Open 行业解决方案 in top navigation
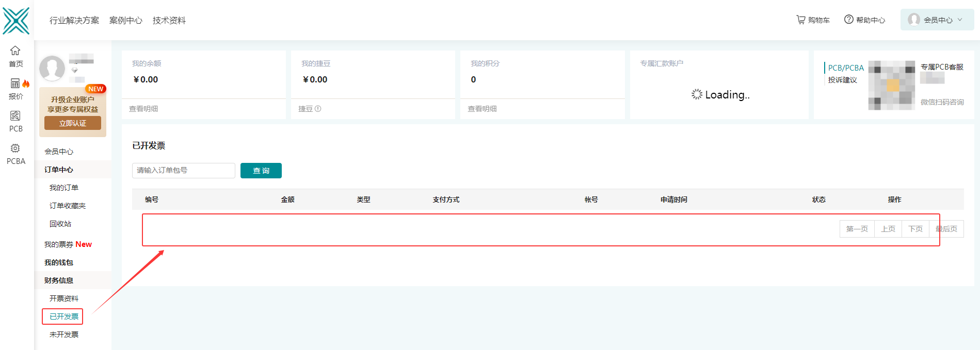 (x=74, y=21)
